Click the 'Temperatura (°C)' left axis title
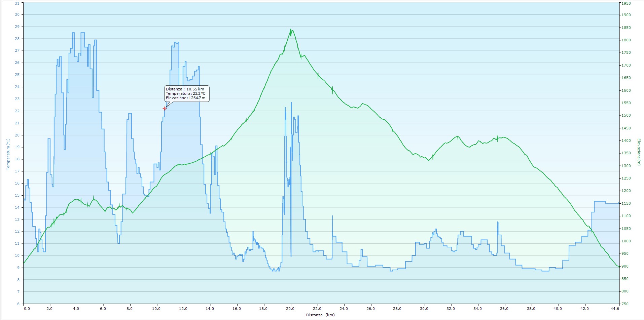Image resolution: width=644 pixels, height=320 pixels. (8, 154)
